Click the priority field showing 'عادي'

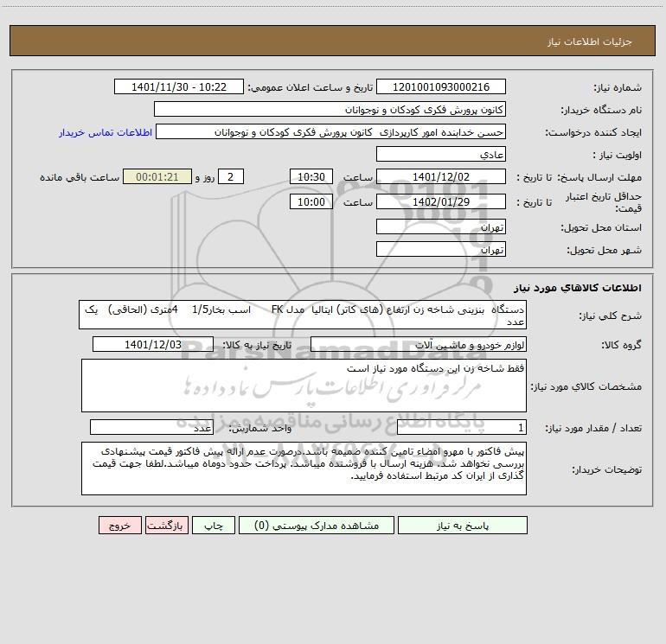(x=441, y=155)
